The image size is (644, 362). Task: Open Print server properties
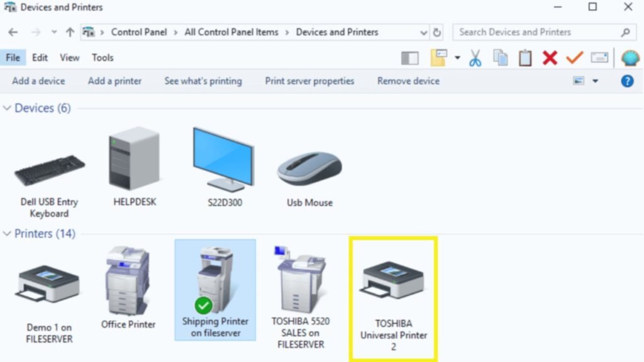pos(309,80)
